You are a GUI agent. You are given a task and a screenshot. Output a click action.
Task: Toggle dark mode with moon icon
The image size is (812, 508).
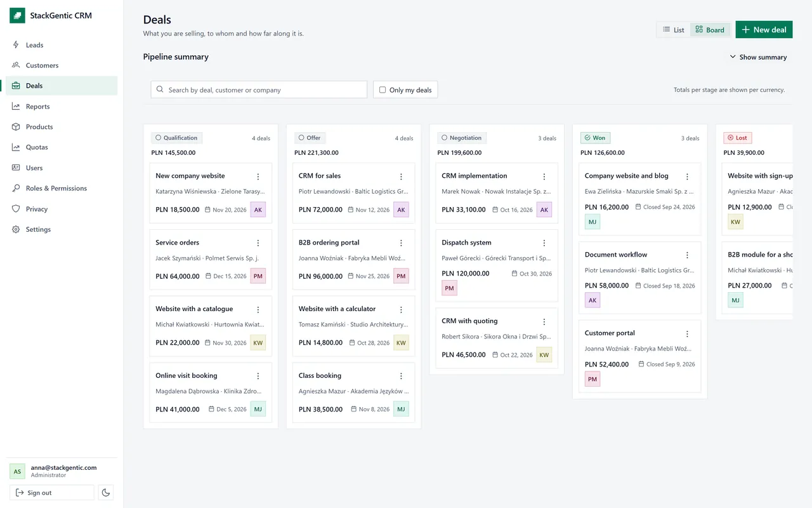[x=106, y=493]
